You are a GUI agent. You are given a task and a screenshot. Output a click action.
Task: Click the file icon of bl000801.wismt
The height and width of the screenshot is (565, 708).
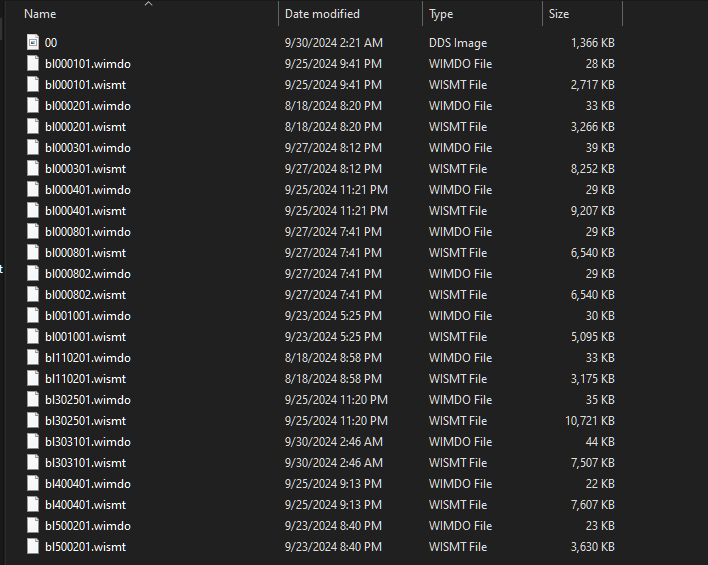pyautogui.click(x=33, y=252)
